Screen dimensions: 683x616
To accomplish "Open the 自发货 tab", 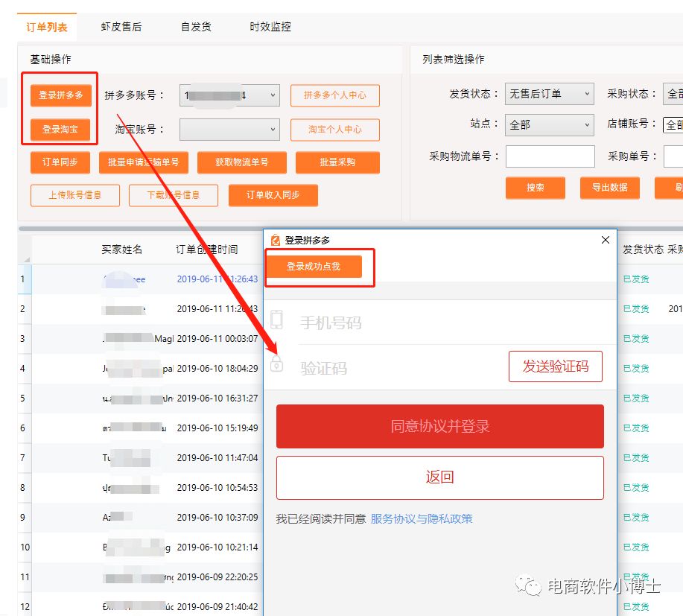I will tap(196, 27).
